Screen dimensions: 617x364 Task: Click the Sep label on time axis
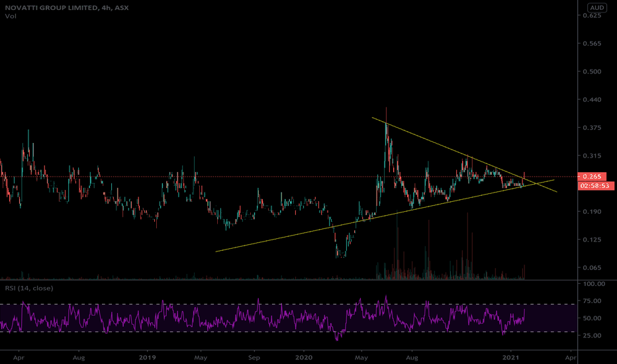click(254, 357)
